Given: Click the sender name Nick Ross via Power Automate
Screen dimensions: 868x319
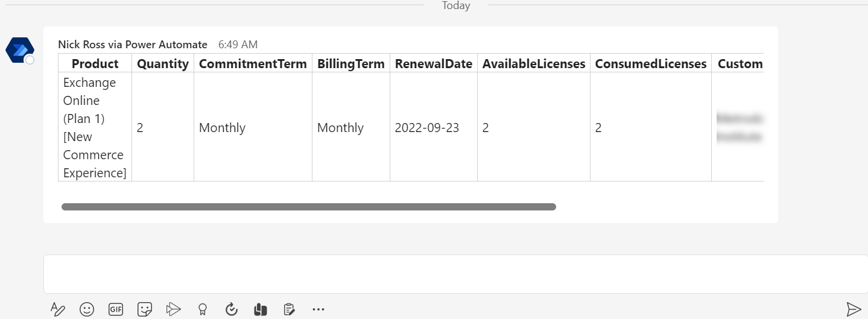Looking at the screenshot, I should (x=133, y=45).
